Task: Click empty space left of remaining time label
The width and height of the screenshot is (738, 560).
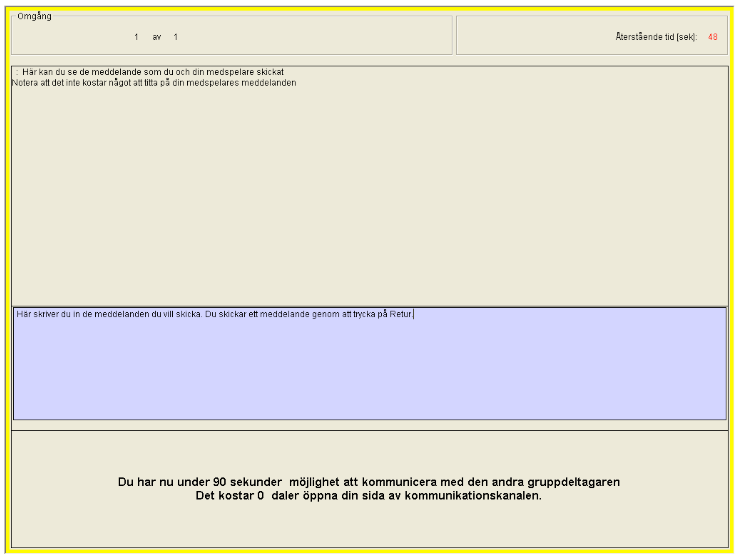Action: point(534,37)
